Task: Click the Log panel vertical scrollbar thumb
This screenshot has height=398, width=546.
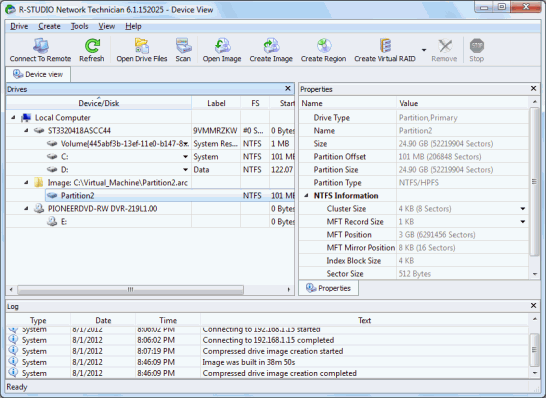Action: pos(534,350)
